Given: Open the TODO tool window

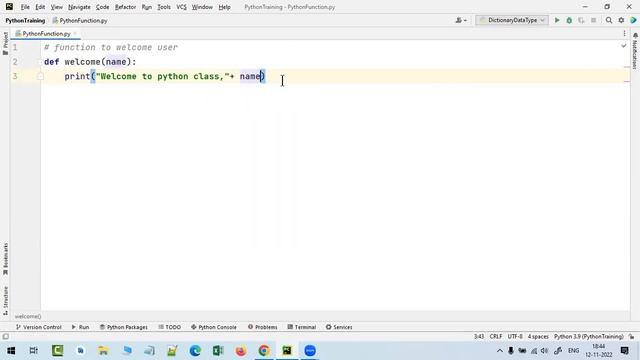Looking at the screenshot, I should point(169,327).
